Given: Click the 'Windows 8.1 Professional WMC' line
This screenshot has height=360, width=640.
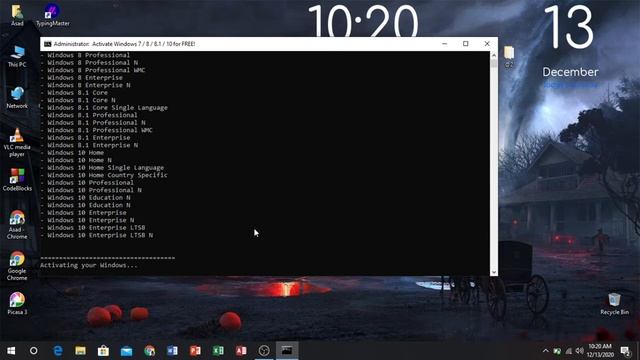Looking at the screenshot, I should coord(97,130).
